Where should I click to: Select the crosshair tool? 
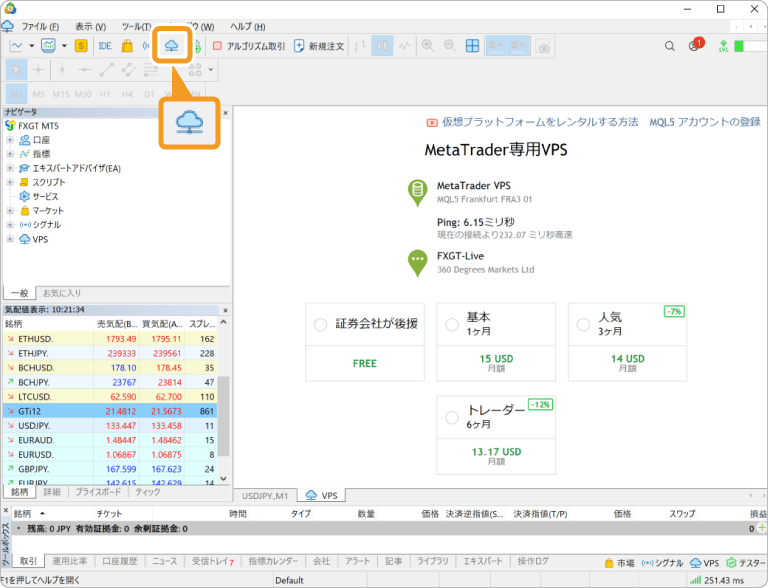[38, 70]
